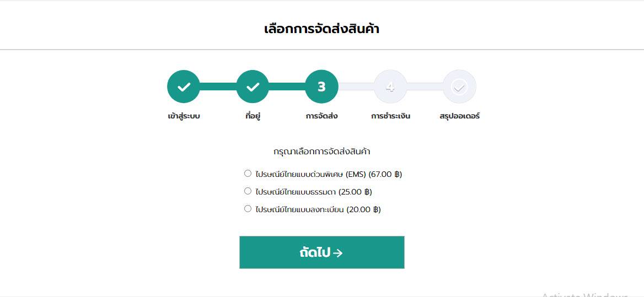Click the เลือกการจัดส่งสินค้า page heading
The width and height of the screenshot is (644, 297).
point(321,29)
